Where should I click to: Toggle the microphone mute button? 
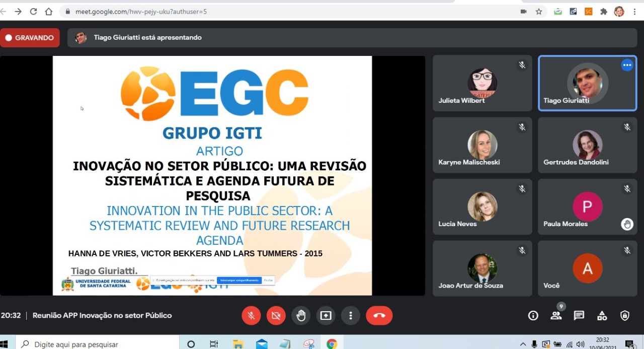pos(251,315)
